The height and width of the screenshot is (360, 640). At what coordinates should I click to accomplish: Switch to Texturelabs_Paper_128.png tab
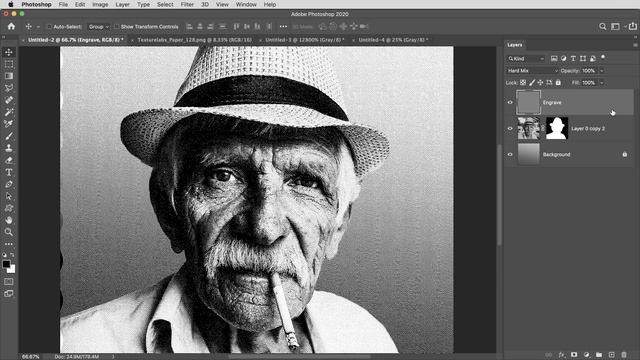coord(194,40)
